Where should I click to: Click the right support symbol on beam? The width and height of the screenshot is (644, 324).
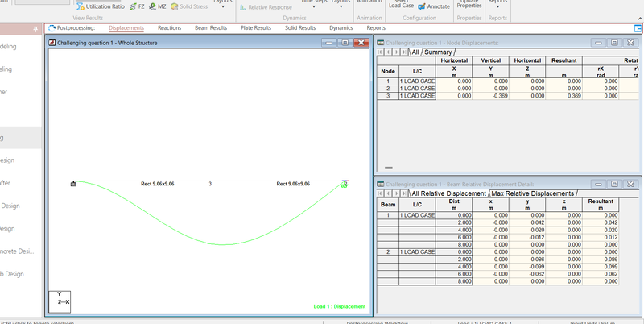pos(345,185)
